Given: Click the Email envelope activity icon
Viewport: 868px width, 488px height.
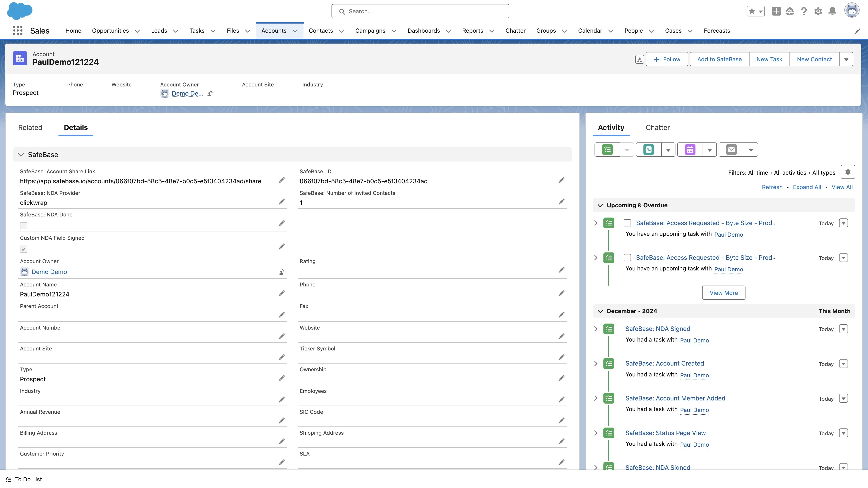Looking at the screenshot, I should coord(731,150).
